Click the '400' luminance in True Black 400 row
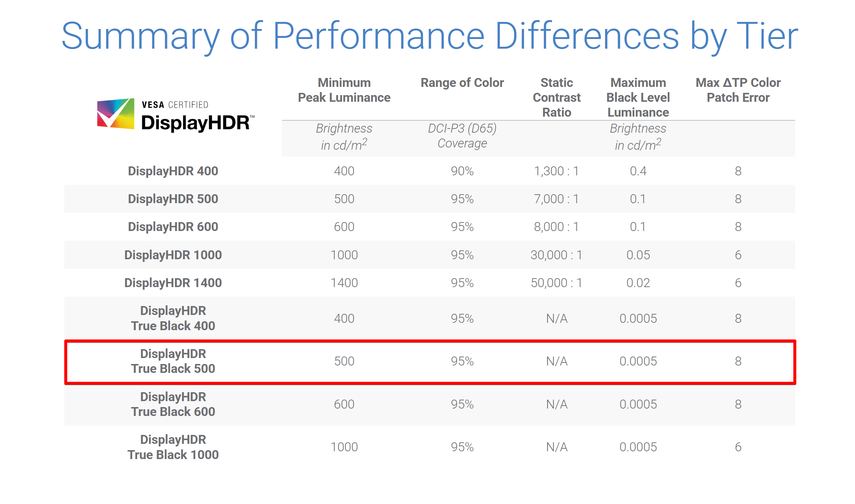The width and height of the screenshot is (855, 504). coord(344,319)
